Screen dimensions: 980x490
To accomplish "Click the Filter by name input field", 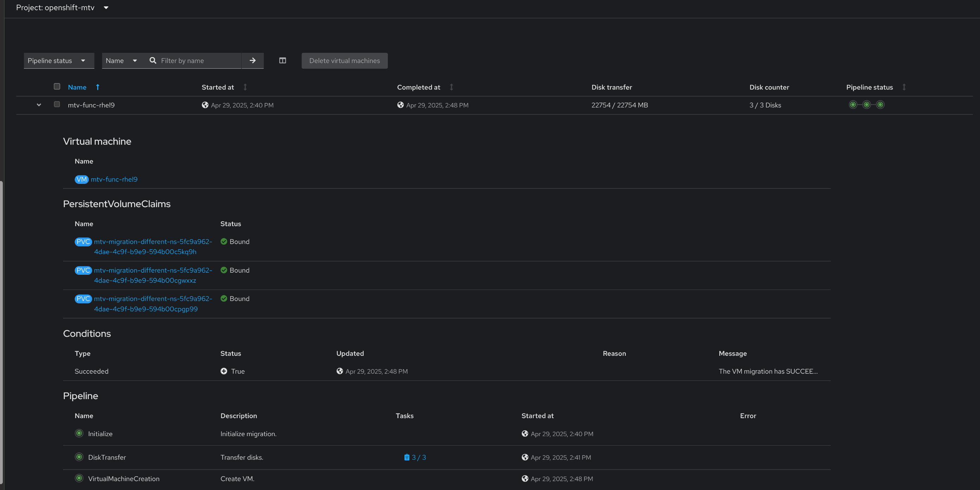I will (x=198, y=61).
